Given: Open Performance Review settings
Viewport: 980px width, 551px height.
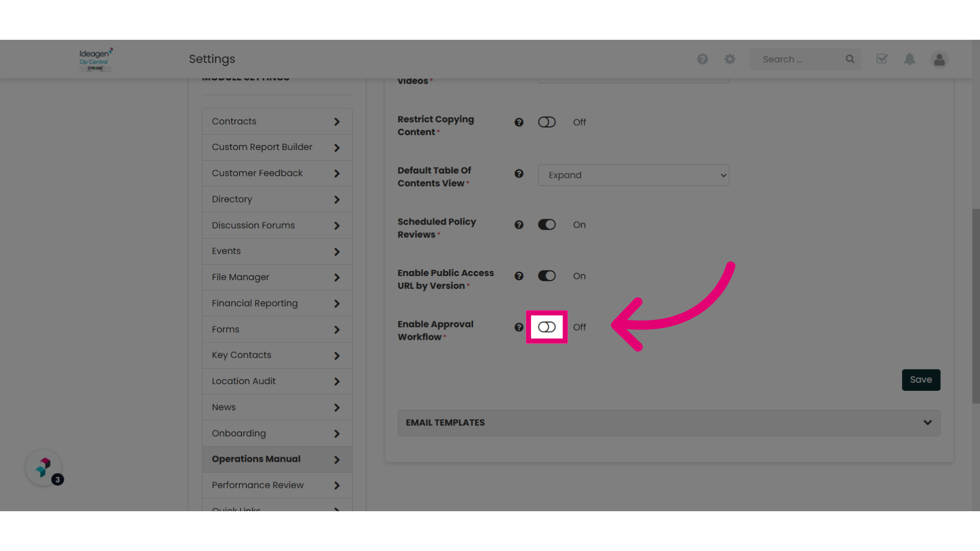Looking at the screenshot, I should pos(277,486).
